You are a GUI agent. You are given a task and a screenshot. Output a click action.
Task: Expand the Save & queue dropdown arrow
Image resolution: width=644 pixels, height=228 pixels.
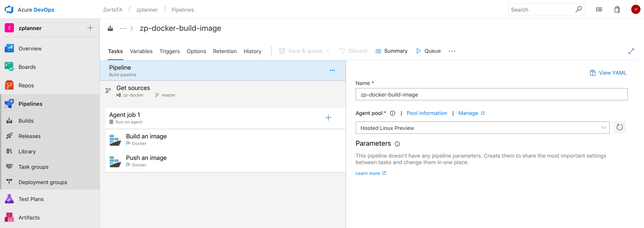coord(328,51)
